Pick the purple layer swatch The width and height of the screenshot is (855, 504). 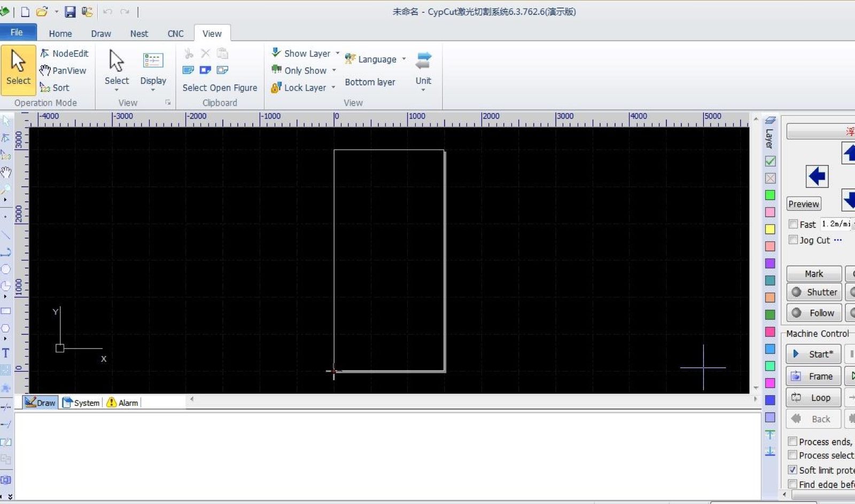pyautogui.click(x=770, y=263)
